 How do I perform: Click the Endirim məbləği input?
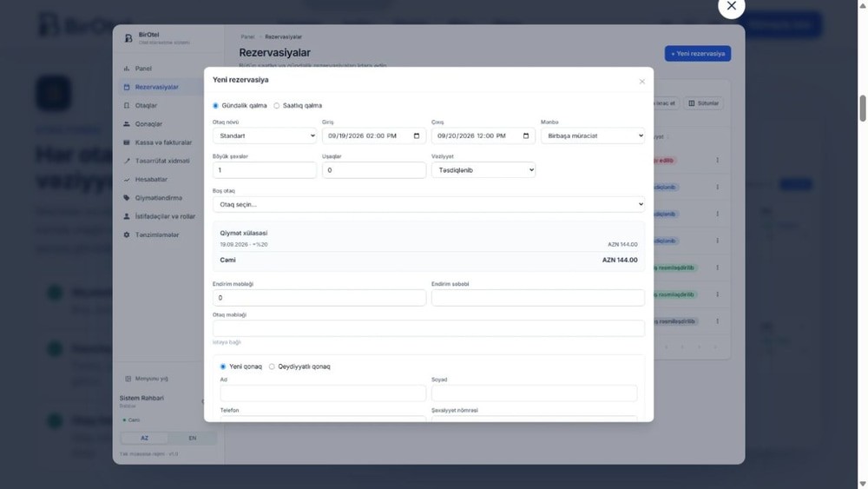[319, 298]
